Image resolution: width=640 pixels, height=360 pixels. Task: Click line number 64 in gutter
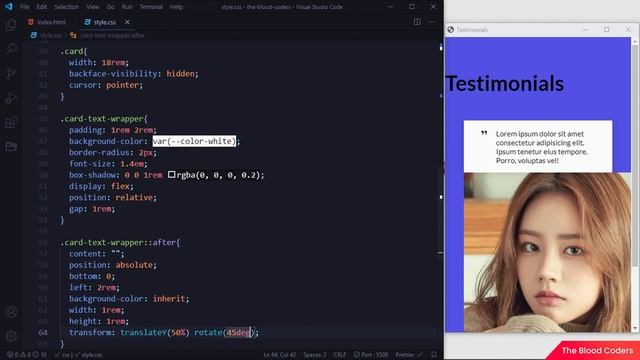tap(43, 332)
